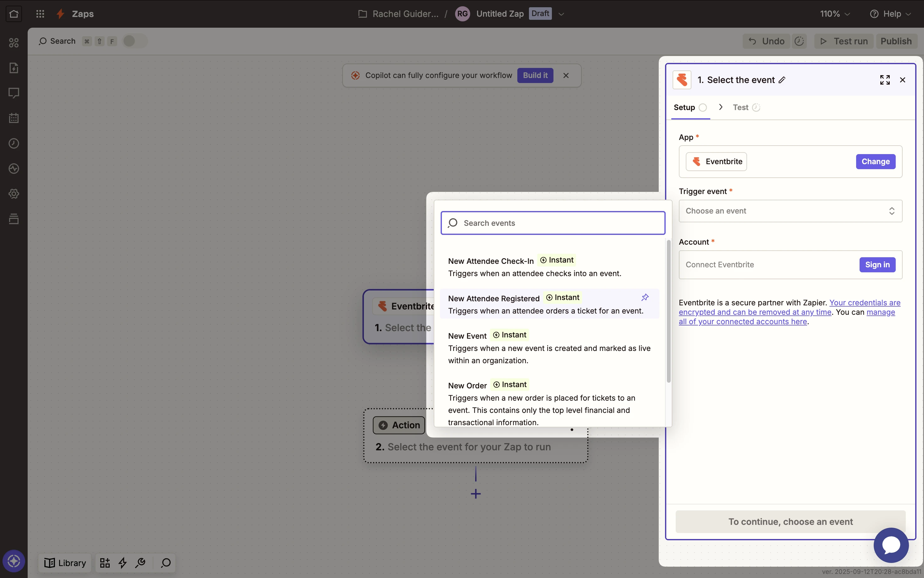Click the RG user avatar
924x578 pixels.
[x=462, y=14]
